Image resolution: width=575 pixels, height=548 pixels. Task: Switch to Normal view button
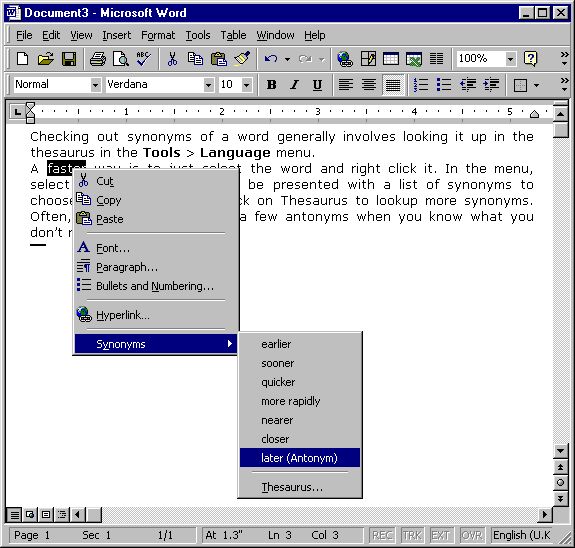tap(14, 515)
